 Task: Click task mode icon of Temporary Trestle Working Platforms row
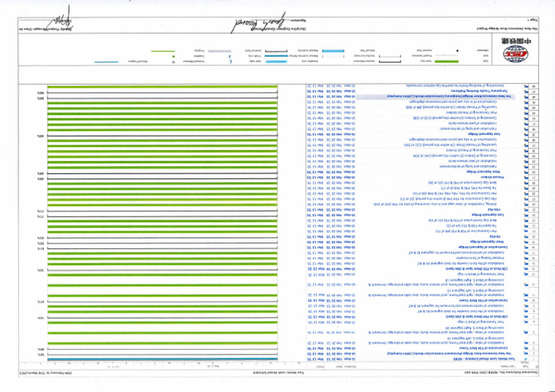[525, 91]
